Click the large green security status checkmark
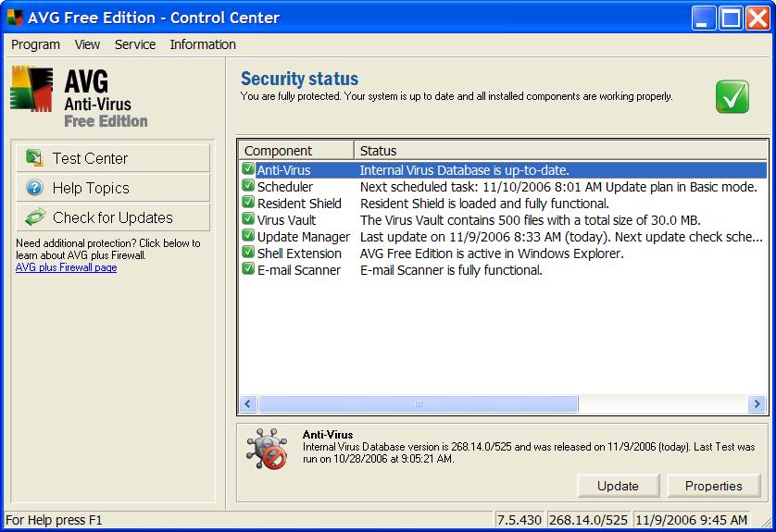Screen dimensions: 776x532 732,96
